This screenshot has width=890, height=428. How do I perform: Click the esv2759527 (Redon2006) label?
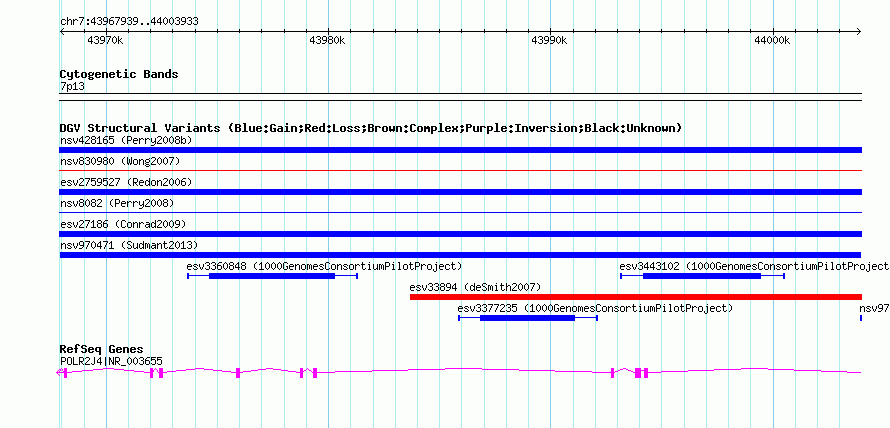click(x=126, y=182)
